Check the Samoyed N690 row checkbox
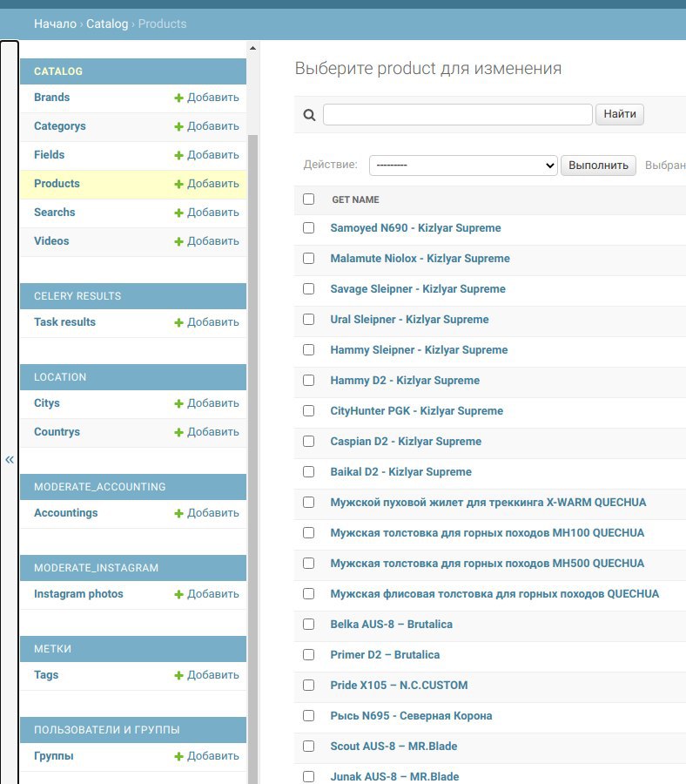The width and height of the screenshot is (686, 784). point(309,228)
